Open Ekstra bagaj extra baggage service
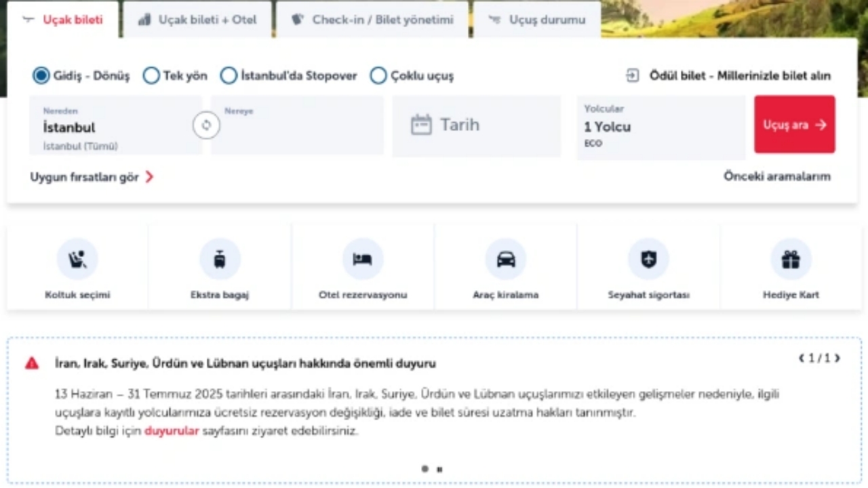 220,259
